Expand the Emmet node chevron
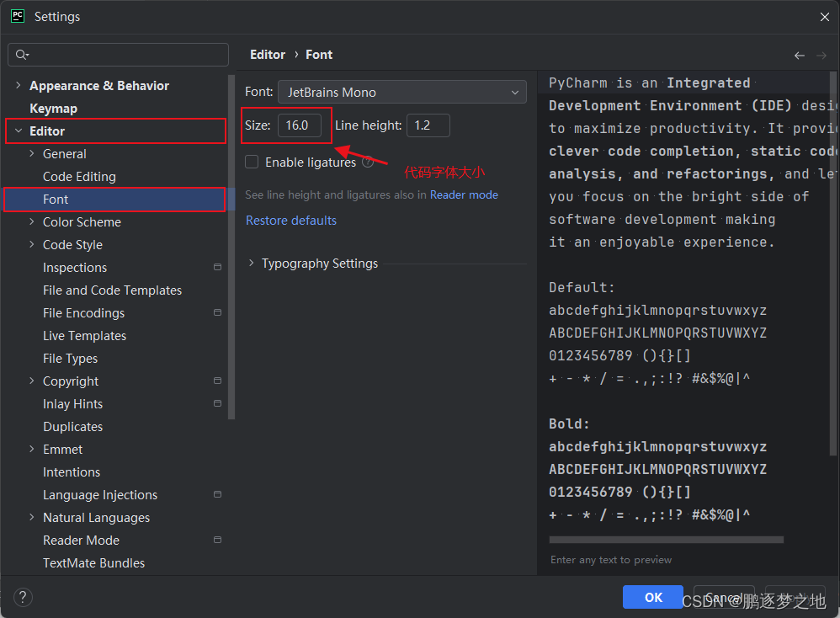The image size is (840, 618). 32,449
